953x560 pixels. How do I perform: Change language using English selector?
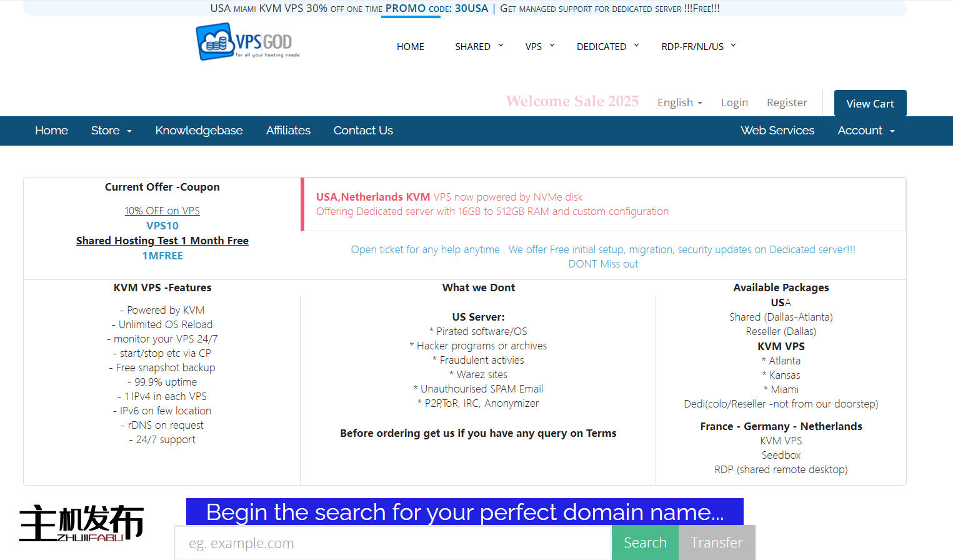679,102
